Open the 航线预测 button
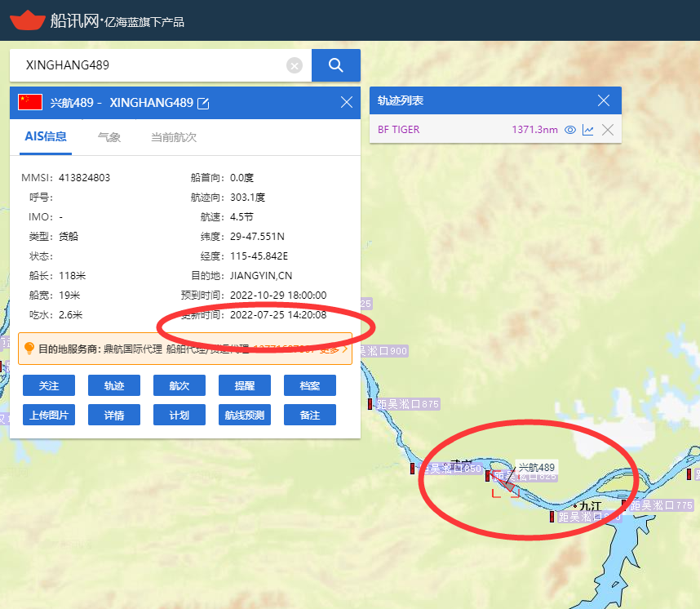The image size is (700, 609). coord(245,415)
